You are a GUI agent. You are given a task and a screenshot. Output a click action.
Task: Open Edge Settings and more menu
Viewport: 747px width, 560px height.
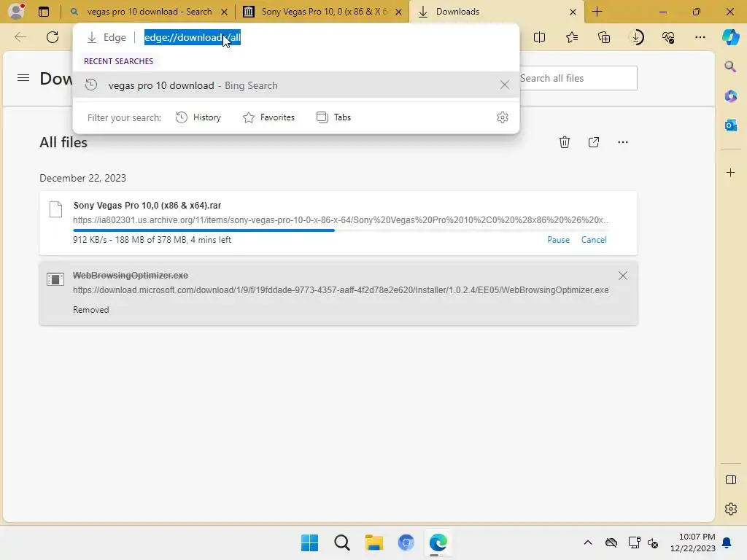tap(700, 37)
